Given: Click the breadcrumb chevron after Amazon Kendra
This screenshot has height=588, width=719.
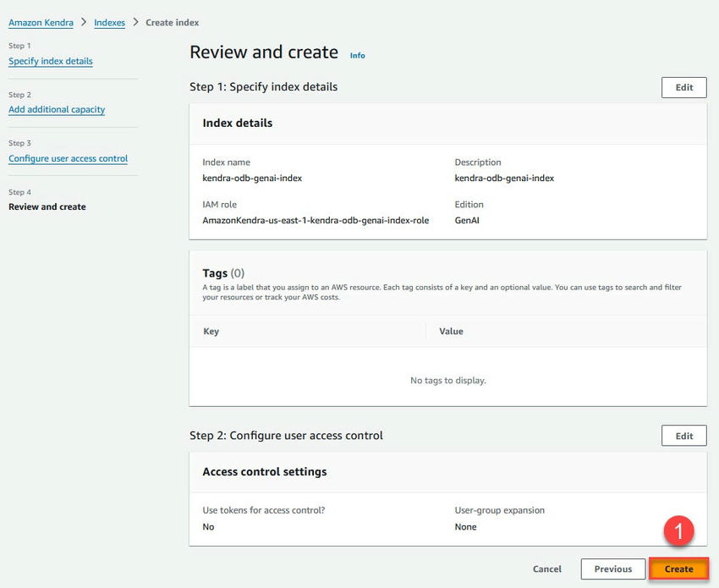Looking at the screenshot, I should (84, 22).
